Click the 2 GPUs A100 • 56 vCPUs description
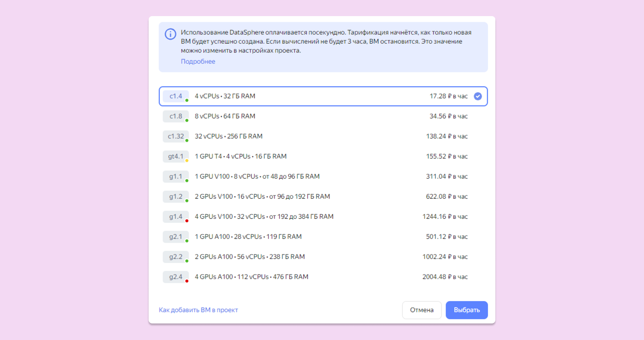This screenshot has height=340, width=644. point(250,257)
